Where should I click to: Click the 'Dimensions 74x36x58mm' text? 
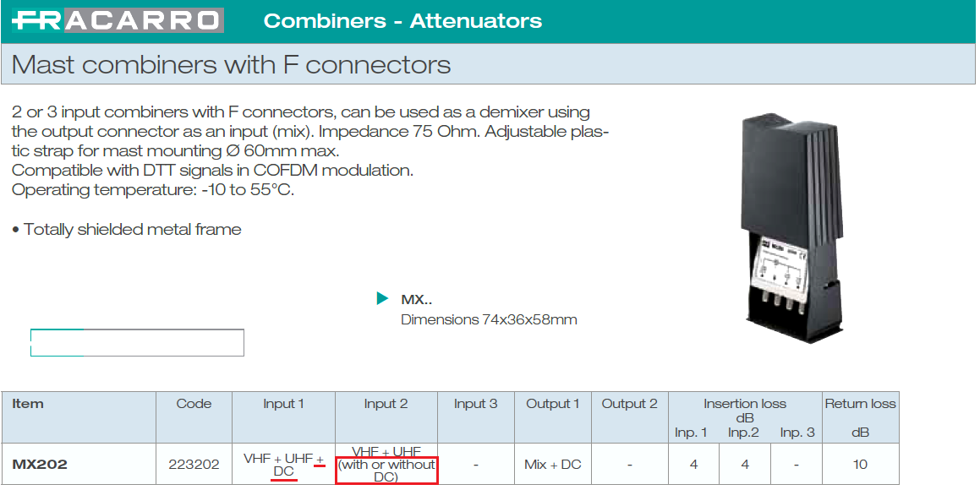pyautogui.click(x=489, y=319)
